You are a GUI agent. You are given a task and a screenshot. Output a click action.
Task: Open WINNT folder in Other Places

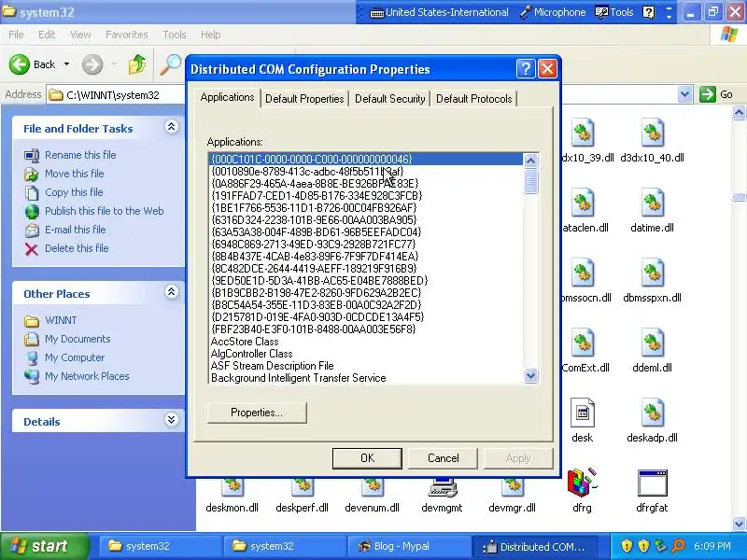point(61,320)
